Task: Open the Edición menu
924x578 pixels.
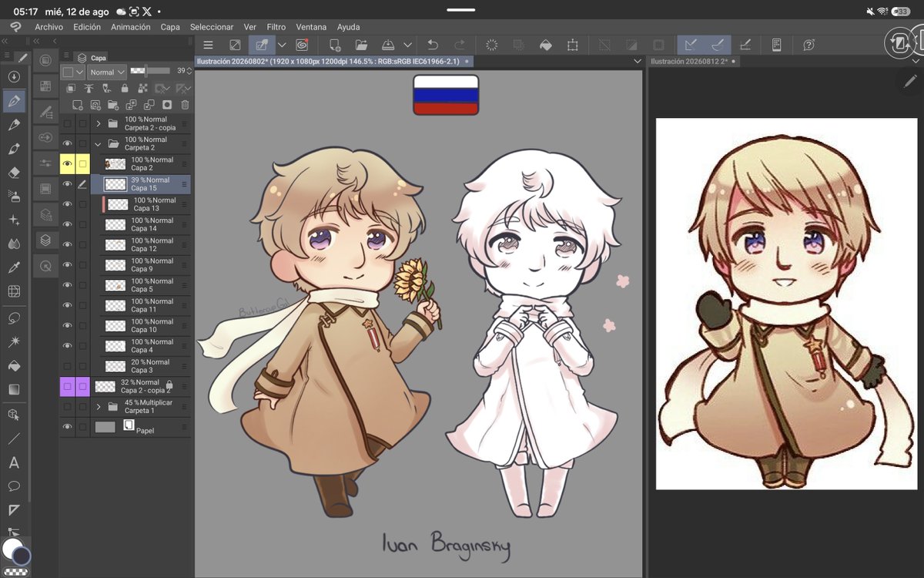Action: (x=87, y=27)
